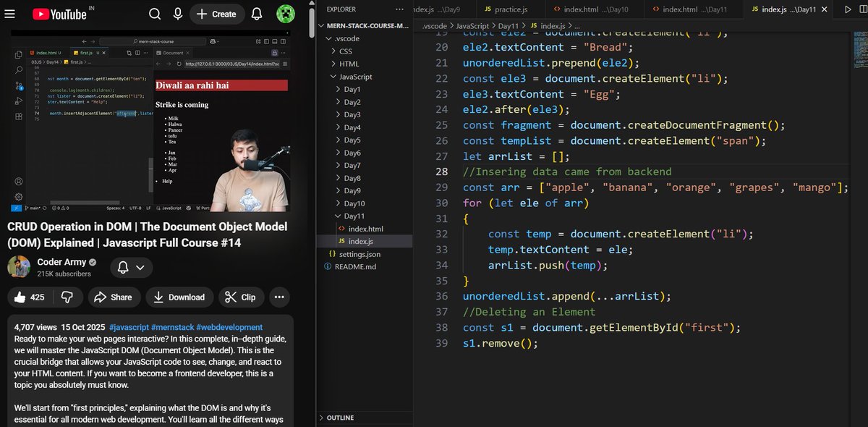Toggle split editor layout icon
Image resolution: width=868 pixels, height=427 pixels.
[864, 9]
